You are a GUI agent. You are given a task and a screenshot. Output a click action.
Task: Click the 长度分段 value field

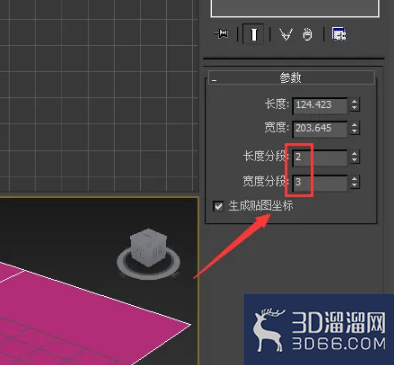[x=320, y=157]
